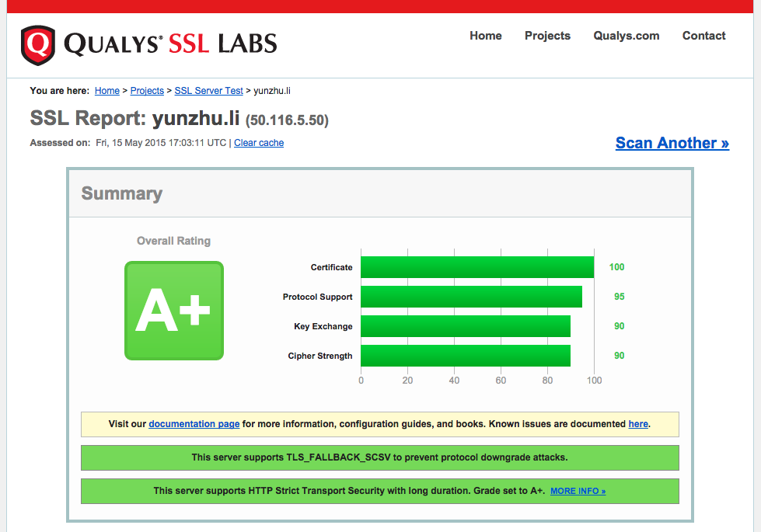This screenshot has width=761, height=532.
Task: Click the IP address (50.116.5.50)
Action: (x=287, y=120)
